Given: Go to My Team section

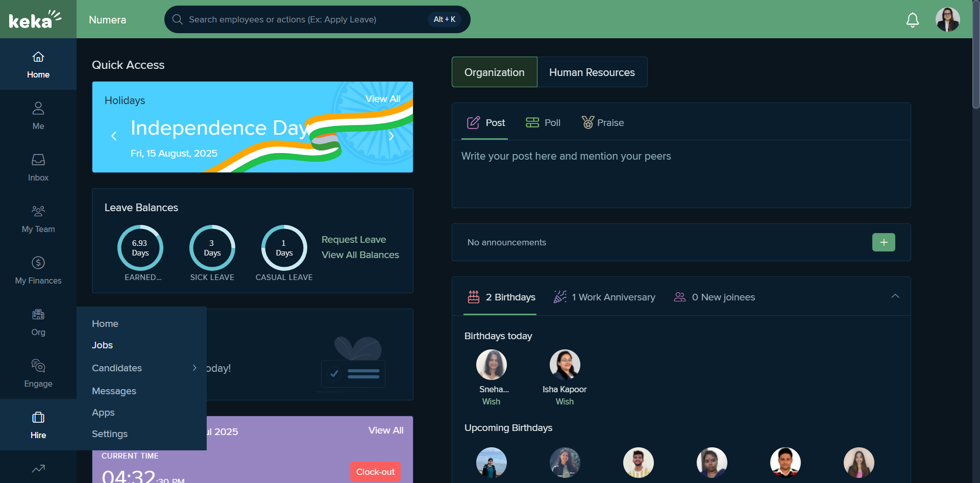Looking at the screenshot, I should point(38,219).
